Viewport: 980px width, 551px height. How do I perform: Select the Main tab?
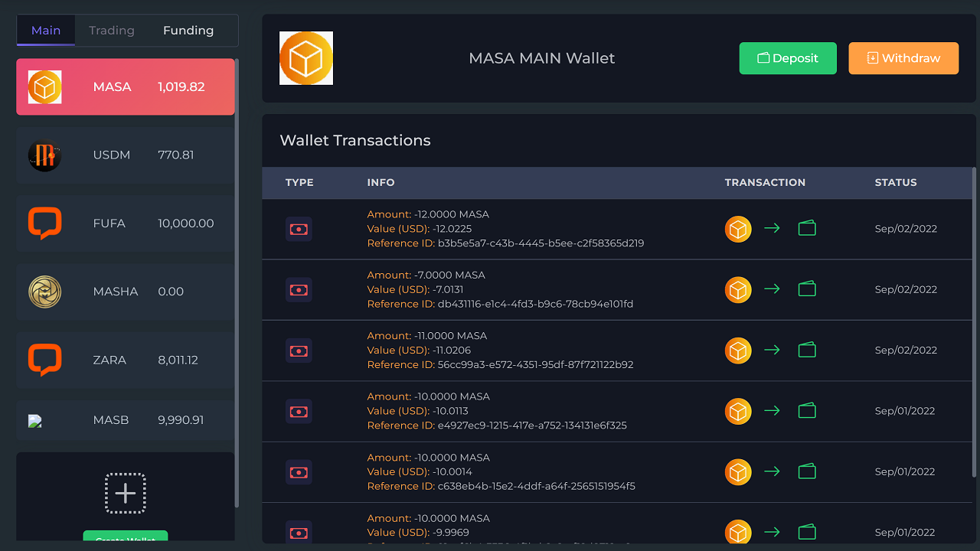(x=46, y=31)
